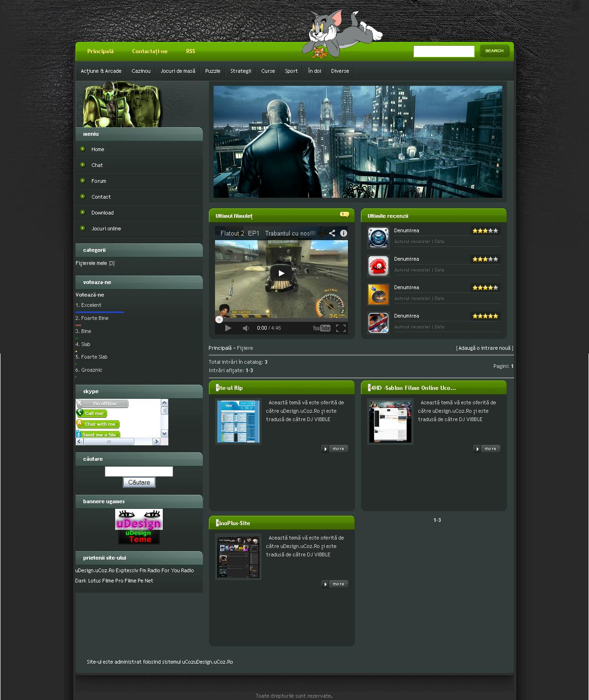Open the first review's blue round icon
589x700 pixels.
pos(378,238)
